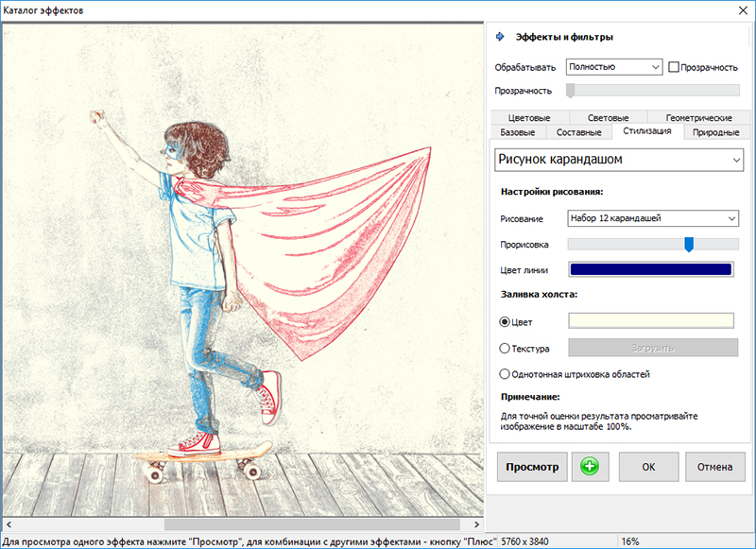756x549 pixels.
Task: Enable the Прозрачность checkbox
Action: pyautogui.click(x=674, y=67)
